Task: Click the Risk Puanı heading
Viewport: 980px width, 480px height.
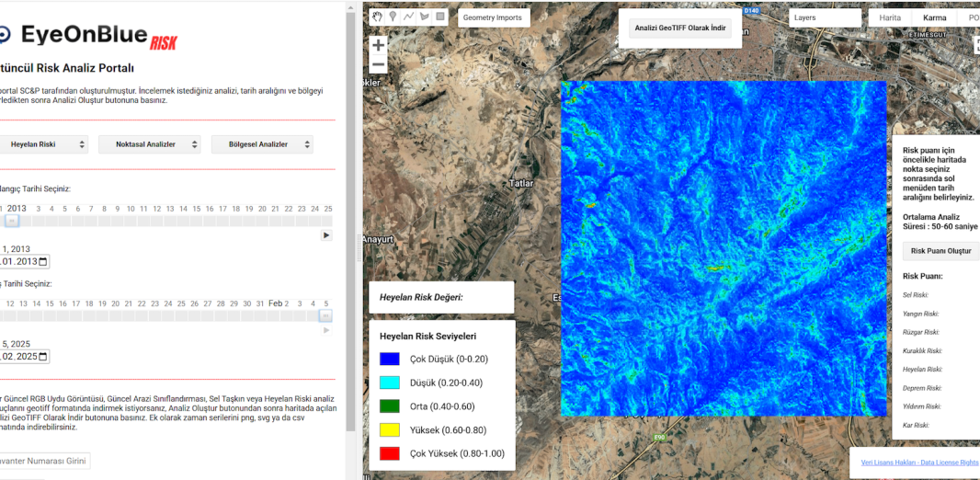Action: 922,276
